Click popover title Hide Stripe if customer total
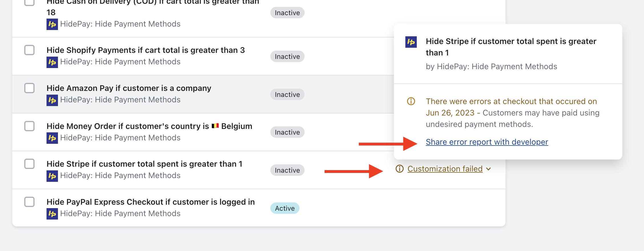The height and width of the screenshot is (251, 644). [511, 47]
